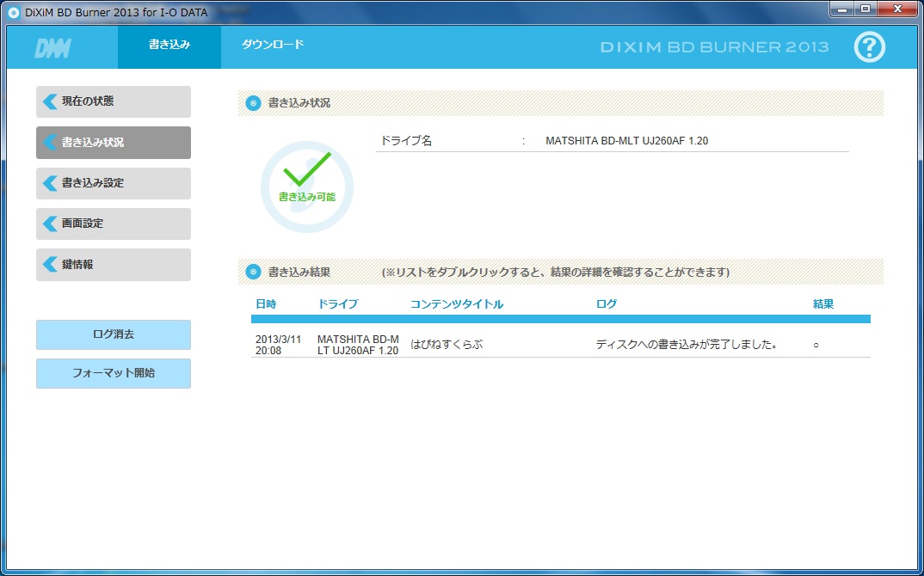The width and height of the screenshot is (924, 576).
Task: Click the コンテンツタイトル column header
Action: click(457, 303)
